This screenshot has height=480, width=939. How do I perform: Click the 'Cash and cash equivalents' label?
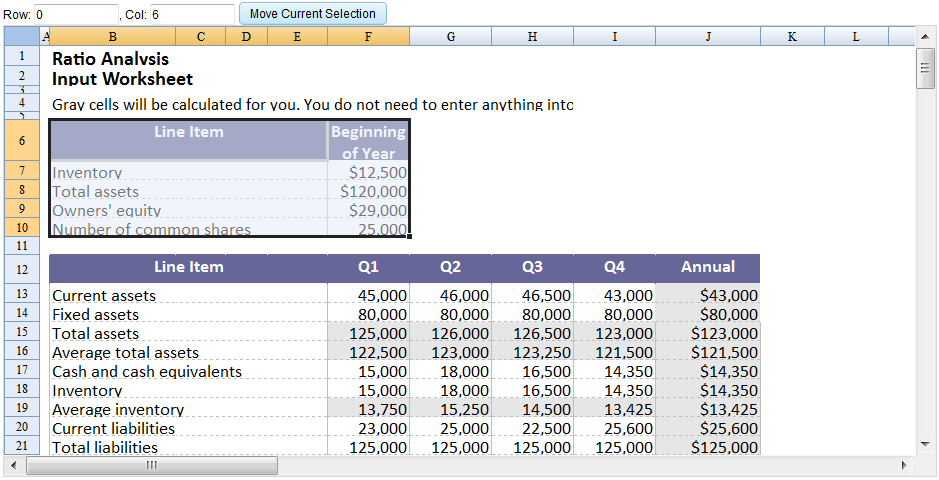pyautogui.click(x=147, y=372)
